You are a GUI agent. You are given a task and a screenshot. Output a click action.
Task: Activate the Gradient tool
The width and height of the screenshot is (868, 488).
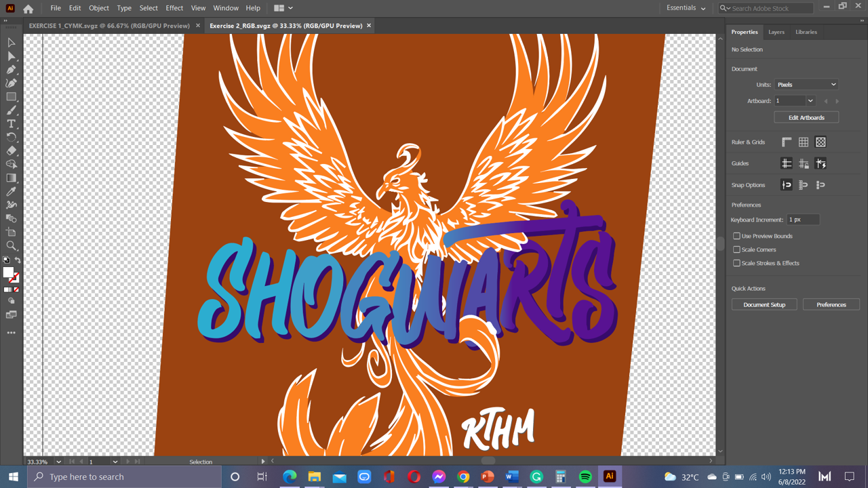(x=12, y=178)
